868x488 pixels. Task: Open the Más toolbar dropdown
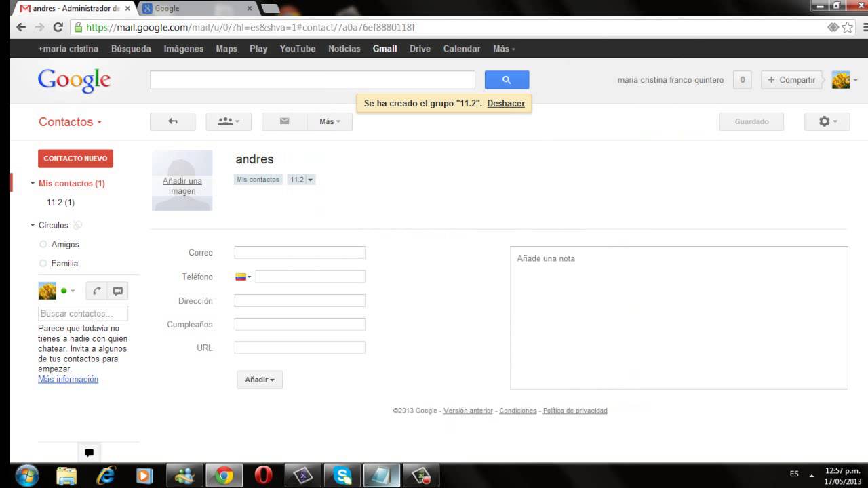[x=330, y=121]
